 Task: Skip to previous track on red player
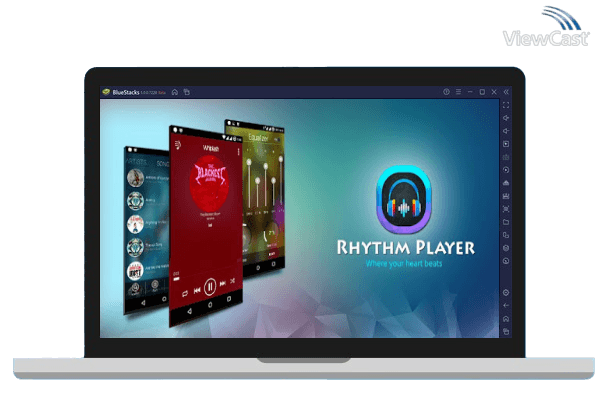pyautogui.click(x=197, y=291)
